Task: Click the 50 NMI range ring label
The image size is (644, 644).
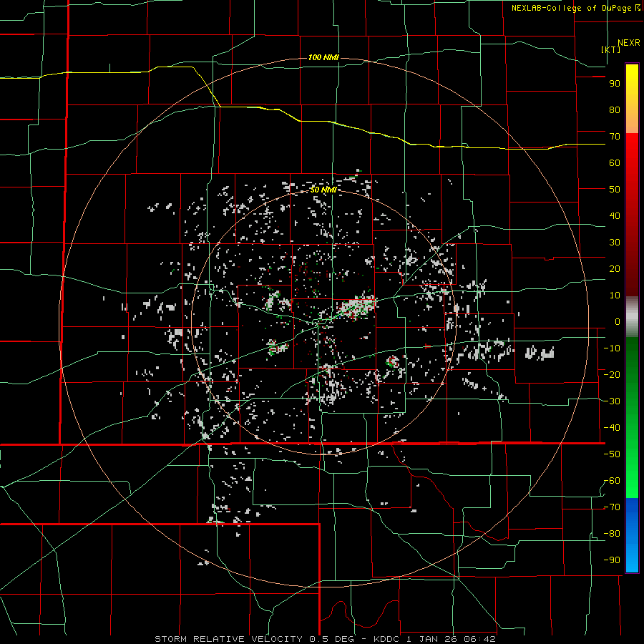Action: [x=323, y=190]
